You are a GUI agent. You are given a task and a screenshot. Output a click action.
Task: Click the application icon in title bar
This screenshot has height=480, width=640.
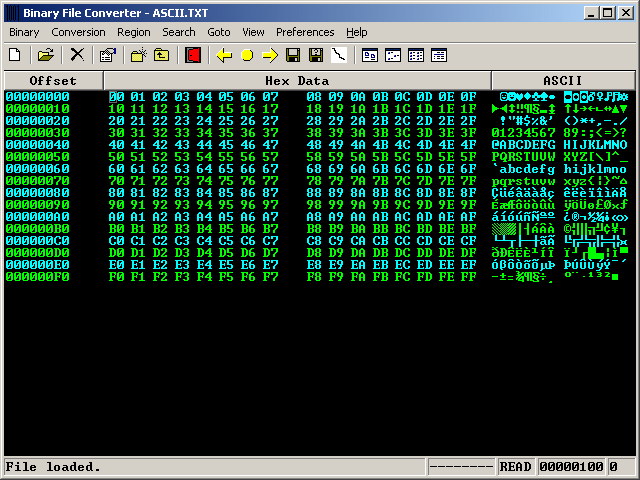[13, 13]
